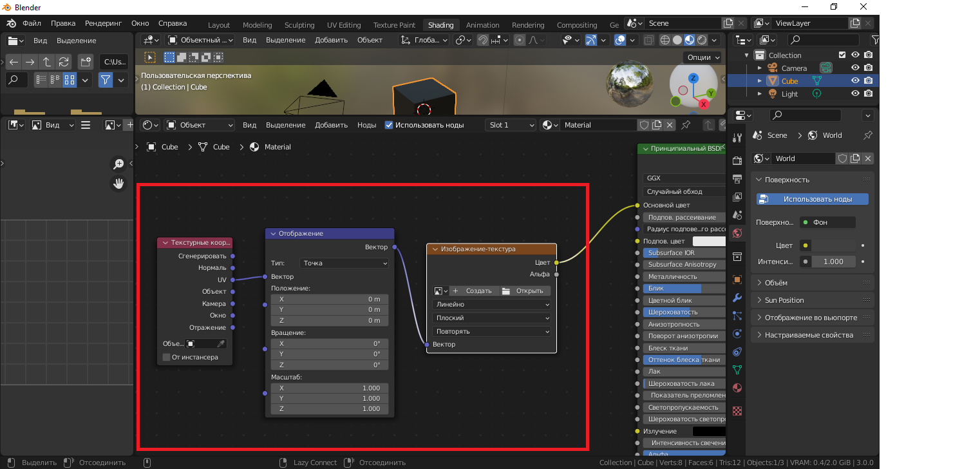Click the Шероховатость slider on BSDF
Image resolution: width=980 pixels, height=469 pixels.
click(x=684, y=312)
